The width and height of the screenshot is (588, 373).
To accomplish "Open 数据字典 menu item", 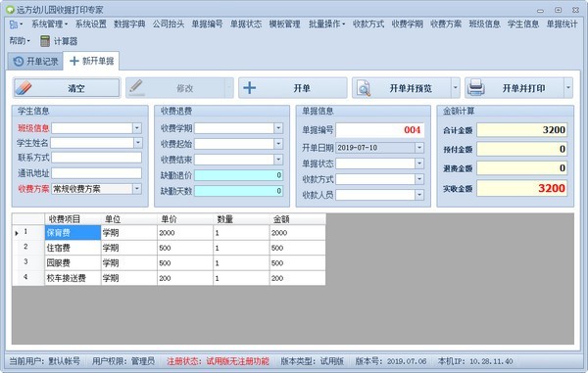I will pyautogui.click(x=129, y=24).
